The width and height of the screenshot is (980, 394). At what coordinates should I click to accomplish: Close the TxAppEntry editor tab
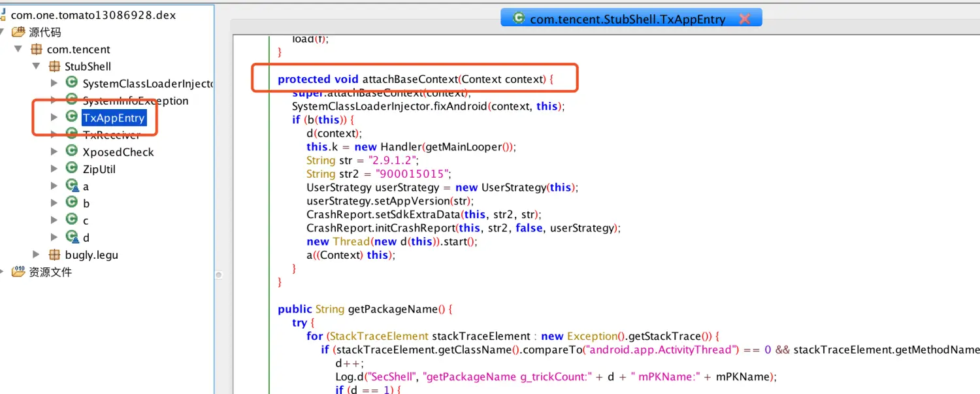(744, 19)
